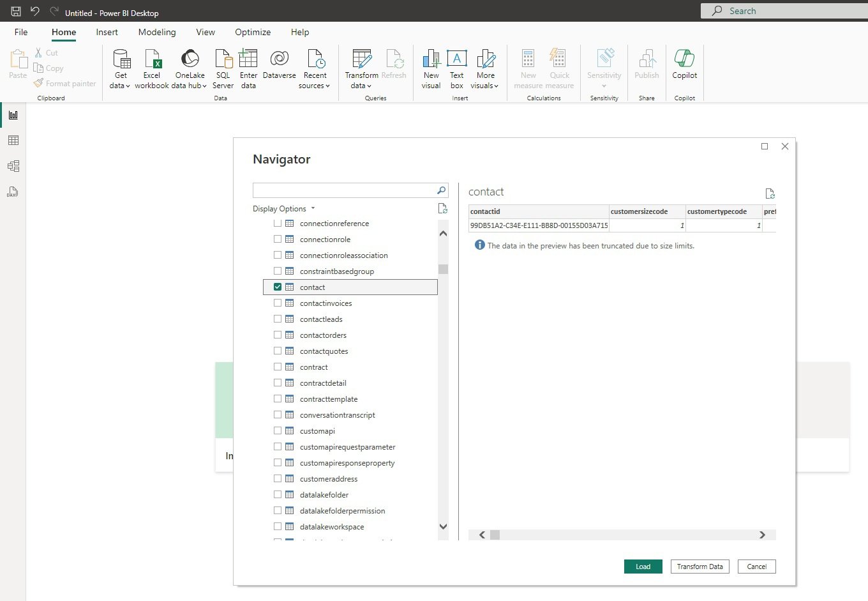Check the contactorders checkbox
Image resolution: width=868 pixels, height=601 pixels.
click(278, 335)
